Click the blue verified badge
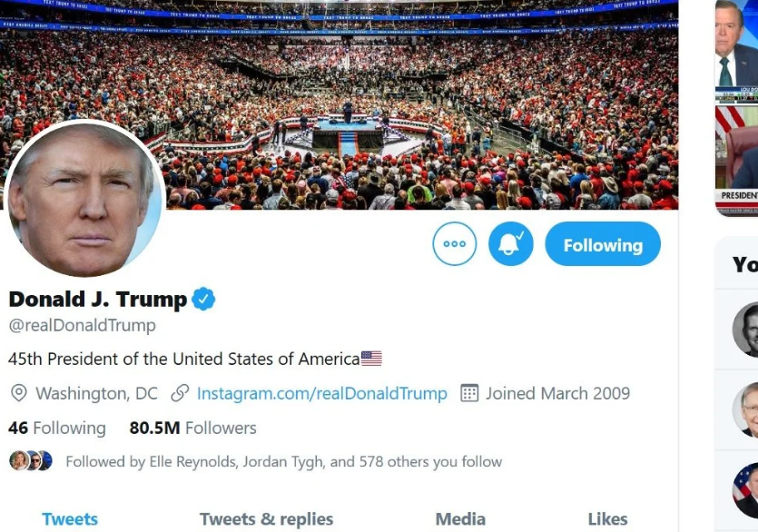Viewport: 758px width, 532px height. [x=203, y=299]
